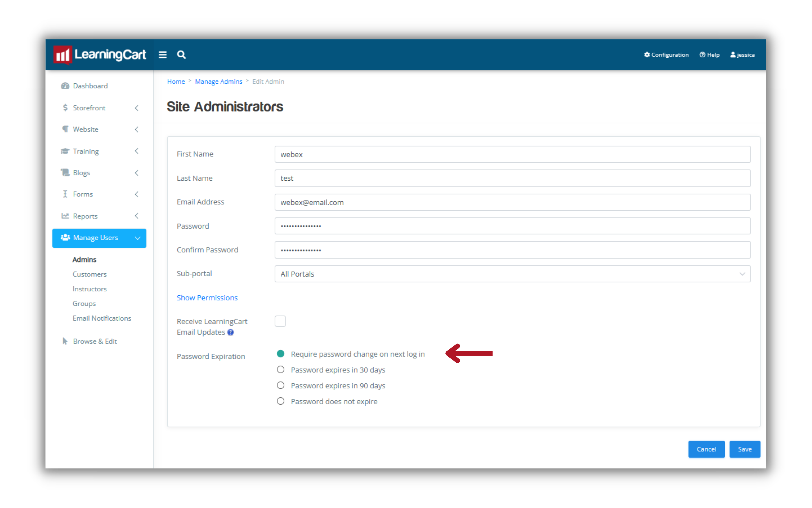Click the Manage Users people icon

click(x=65, y=237)
